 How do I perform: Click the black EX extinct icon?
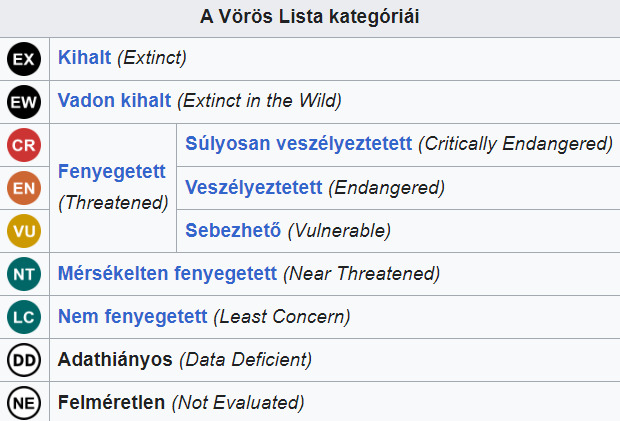[x=24, y=59]
